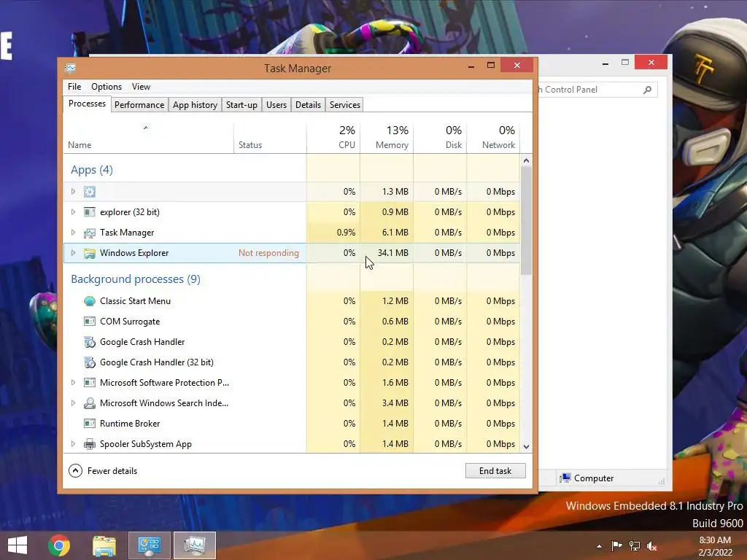Click the process list scrollbar thumb
This screenshot has width=747, height=560.
click(526, 220)
